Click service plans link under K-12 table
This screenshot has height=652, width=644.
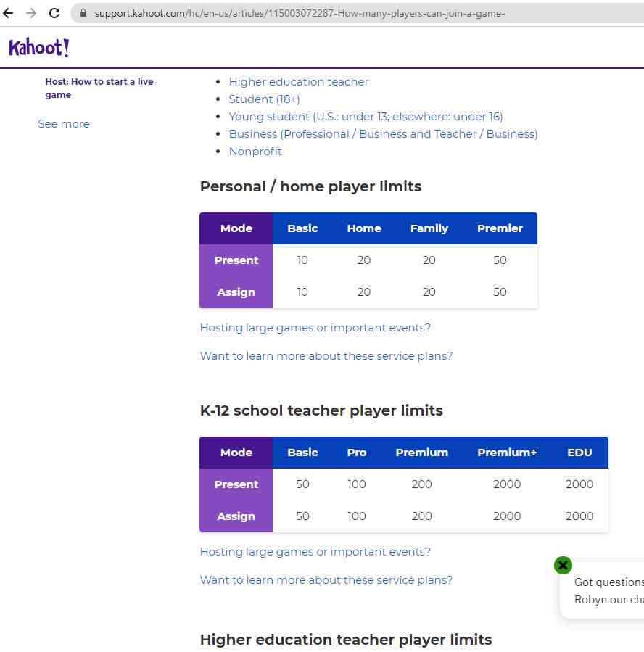point(326,580)
